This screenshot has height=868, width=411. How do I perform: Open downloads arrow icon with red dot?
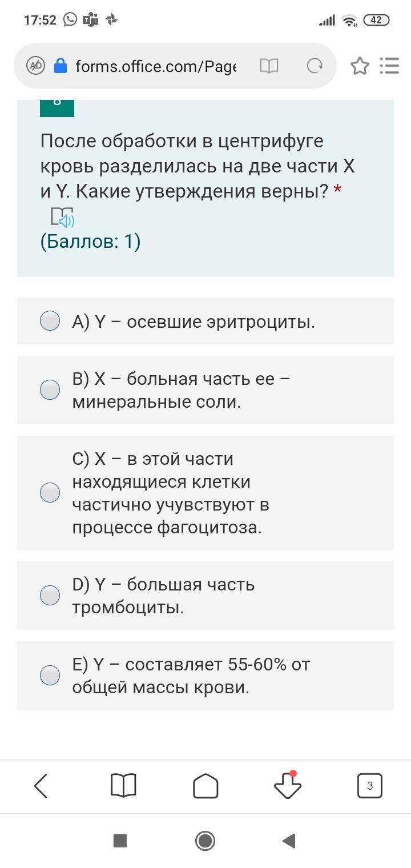(287, 786)
